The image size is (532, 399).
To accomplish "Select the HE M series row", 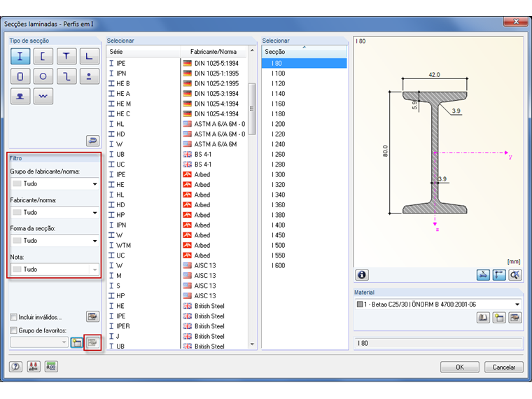I will 177,104.
